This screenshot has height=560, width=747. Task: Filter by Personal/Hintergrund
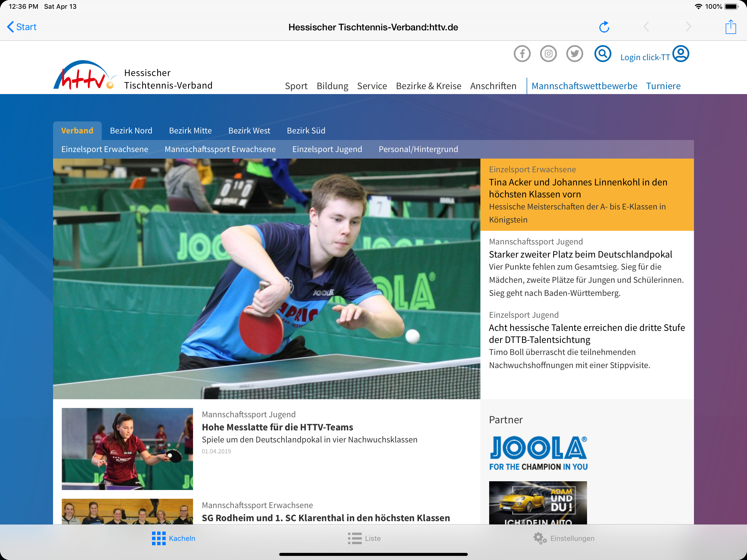tap(418, 149)
